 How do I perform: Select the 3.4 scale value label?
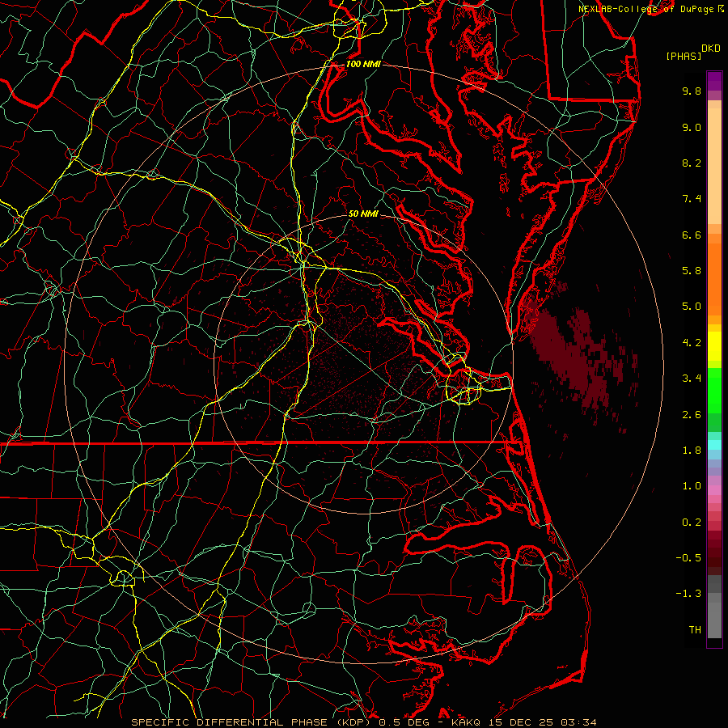coord(692,379)
